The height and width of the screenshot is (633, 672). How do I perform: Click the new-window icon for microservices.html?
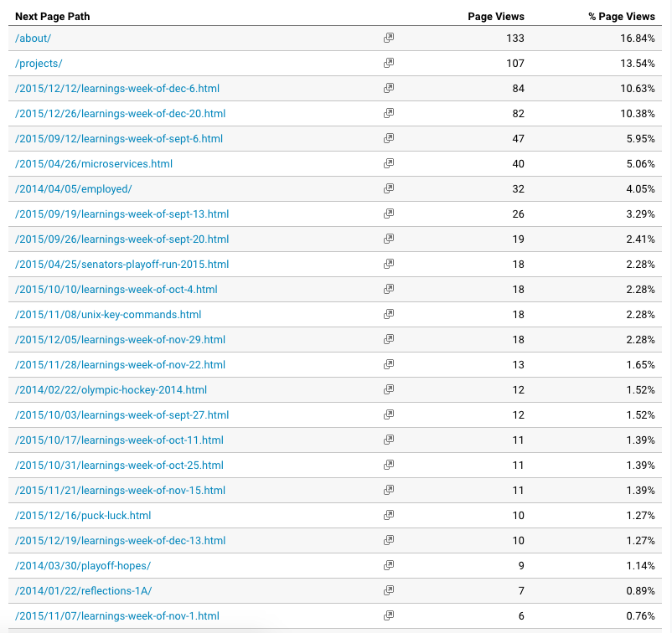(388, 163)
